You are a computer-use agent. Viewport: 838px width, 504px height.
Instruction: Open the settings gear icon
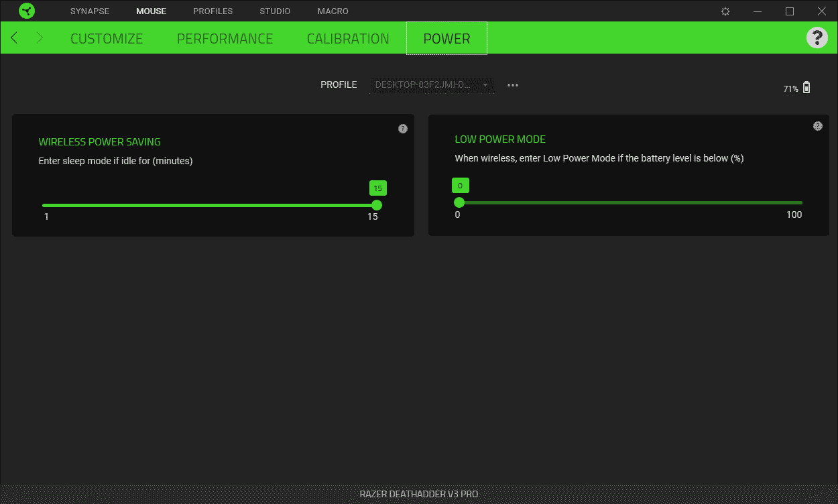click(725, 11)
